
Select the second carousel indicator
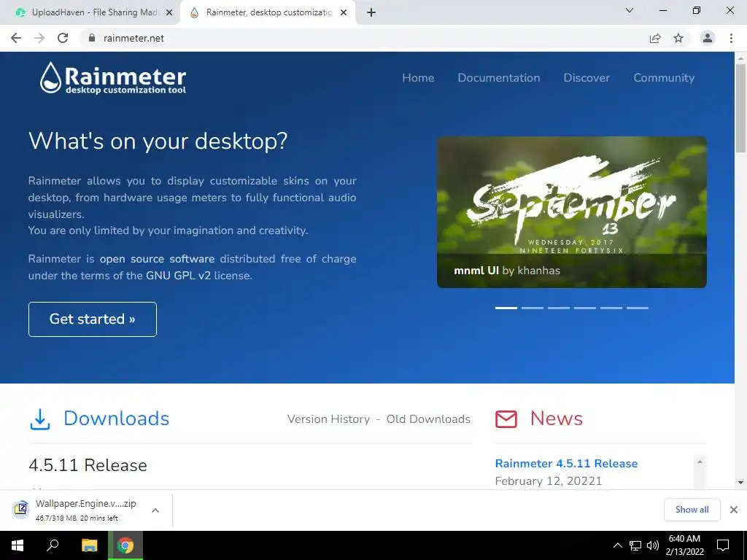point(532,308)
